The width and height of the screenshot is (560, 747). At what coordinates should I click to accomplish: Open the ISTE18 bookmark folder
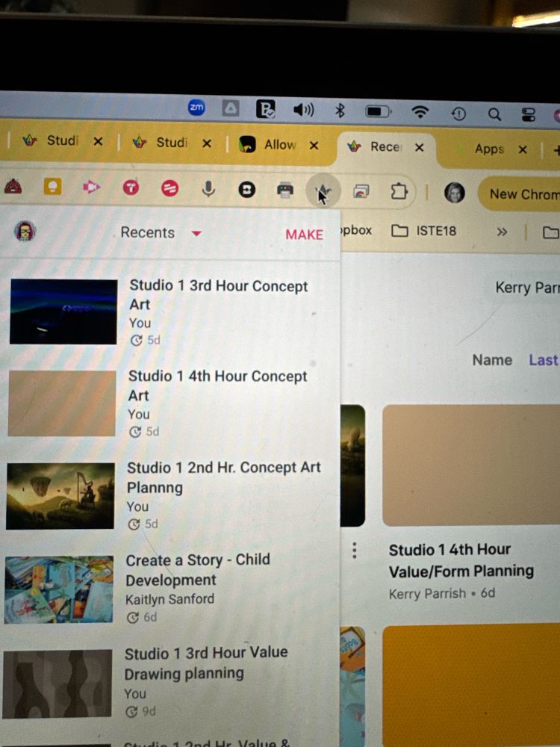click(423, 231)
